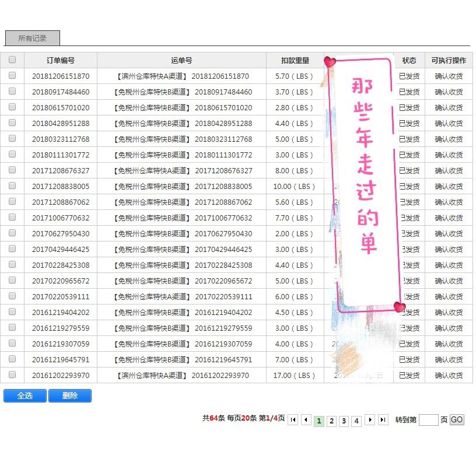Image resolution: width=476 pixels, height=476 pixels.
Task: Jump to last page using rightmost pagination arrow
Action: 382,420
